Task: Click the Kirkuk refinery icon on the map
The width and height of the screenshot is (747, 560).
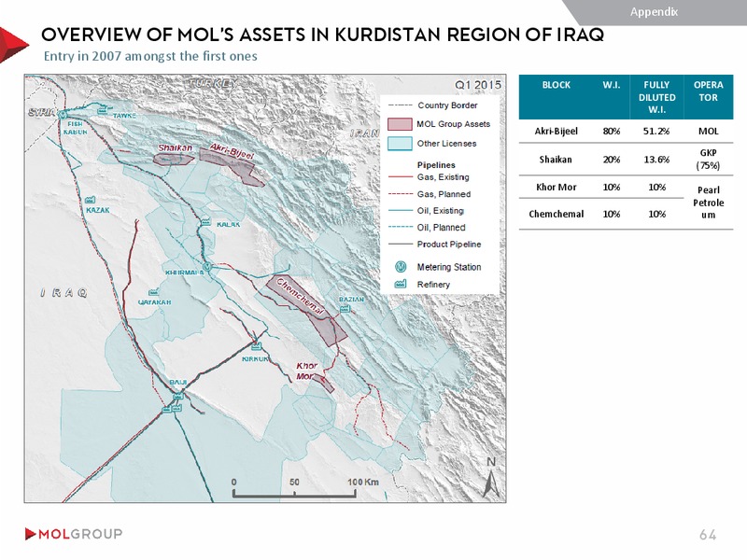Action: coord(256,346)
